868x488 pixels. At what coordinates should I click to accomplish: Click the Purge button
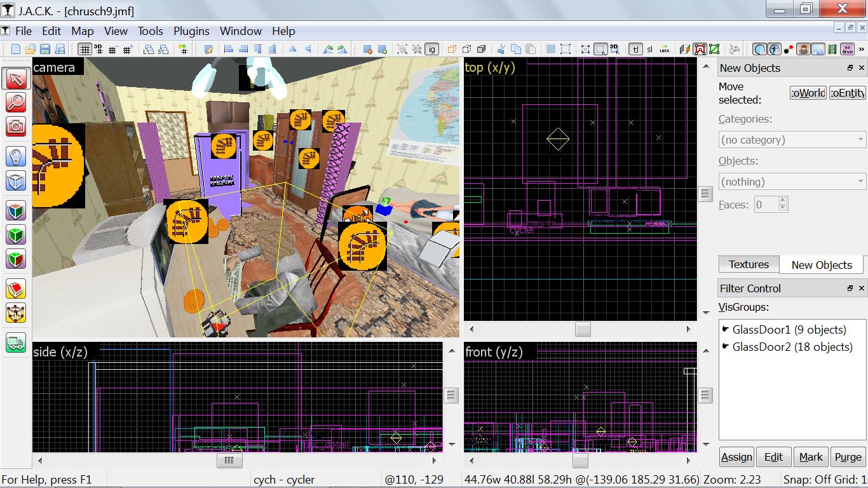tap(848, 457)
